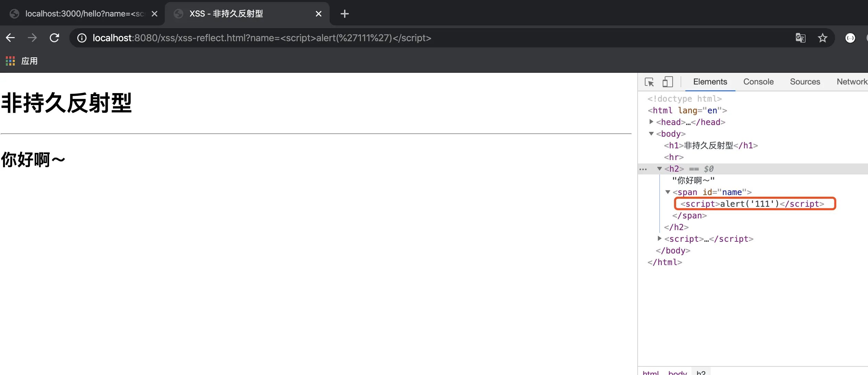Viewport: 868px width, 375px height.
Task: Switch to the Console tab
Action: coord(758,82)
